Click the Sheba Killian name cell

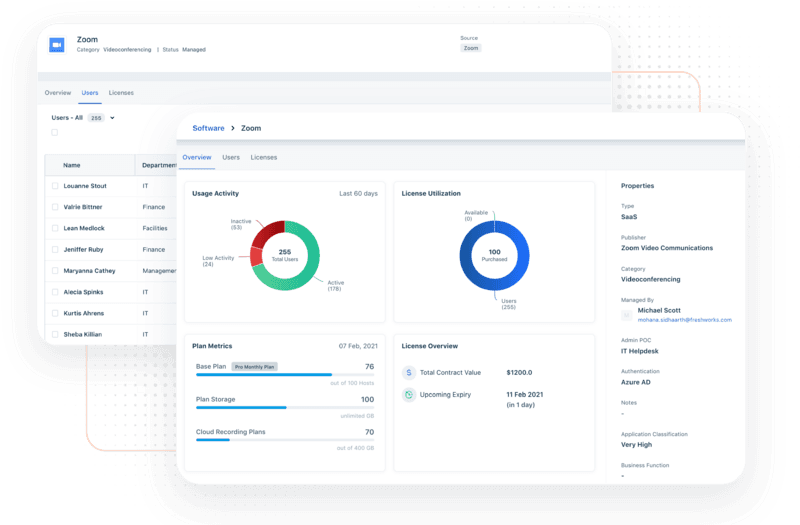coord(83,335)
